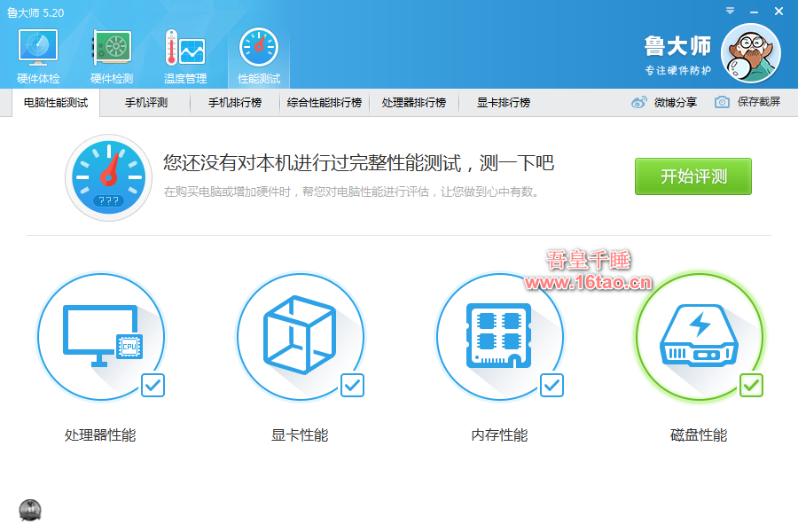This screenshot has height=532, width=798.
Task: Uncheck the 处理器性能 checkbox
Action: (153, 385)
